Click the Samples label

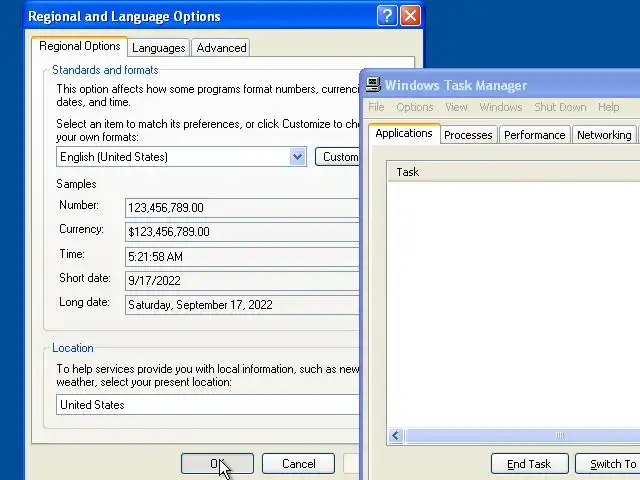coord(76,184)
